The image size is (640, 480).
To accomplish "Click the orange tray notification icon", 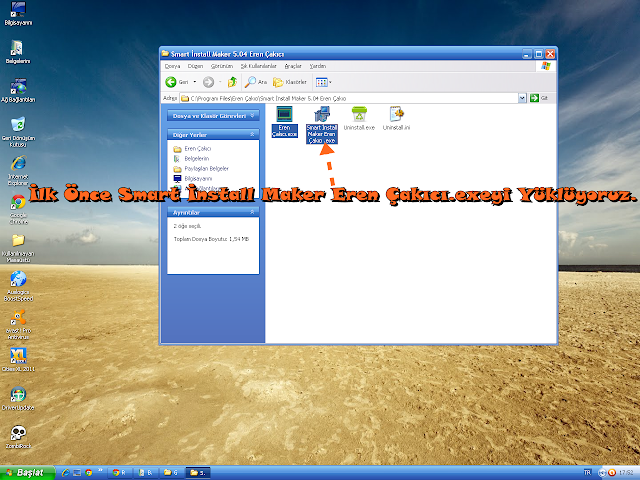I will 612,473.
